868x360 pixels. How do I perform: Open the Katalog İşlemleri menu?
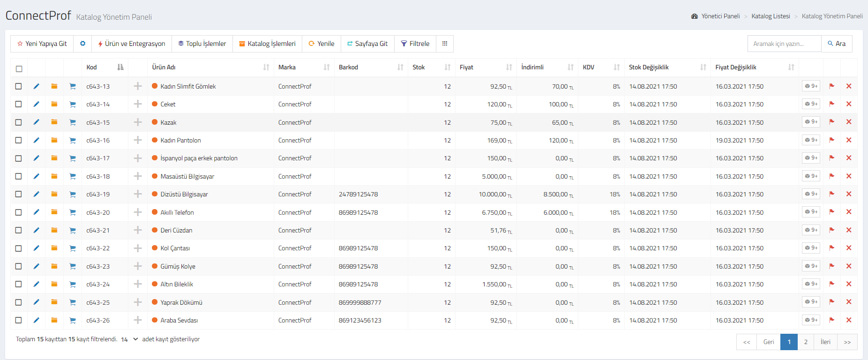click(267, 44)
